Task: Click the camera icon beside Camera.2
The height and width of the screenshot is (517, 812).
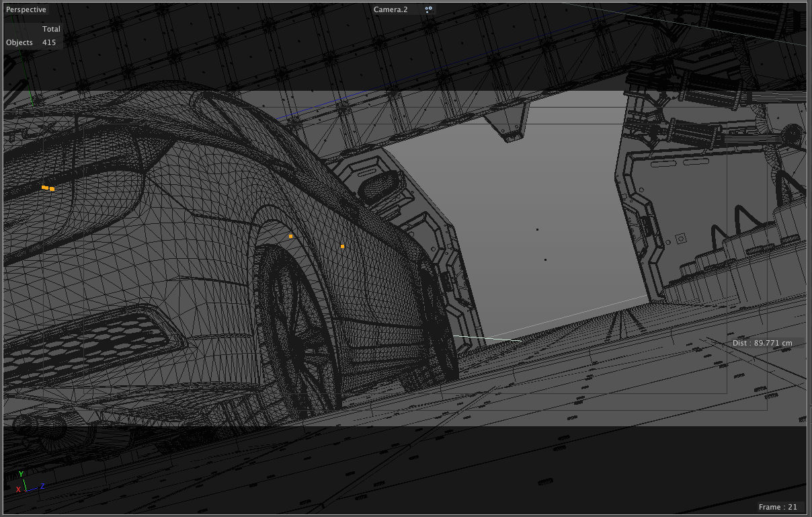Action: point(429,9)
